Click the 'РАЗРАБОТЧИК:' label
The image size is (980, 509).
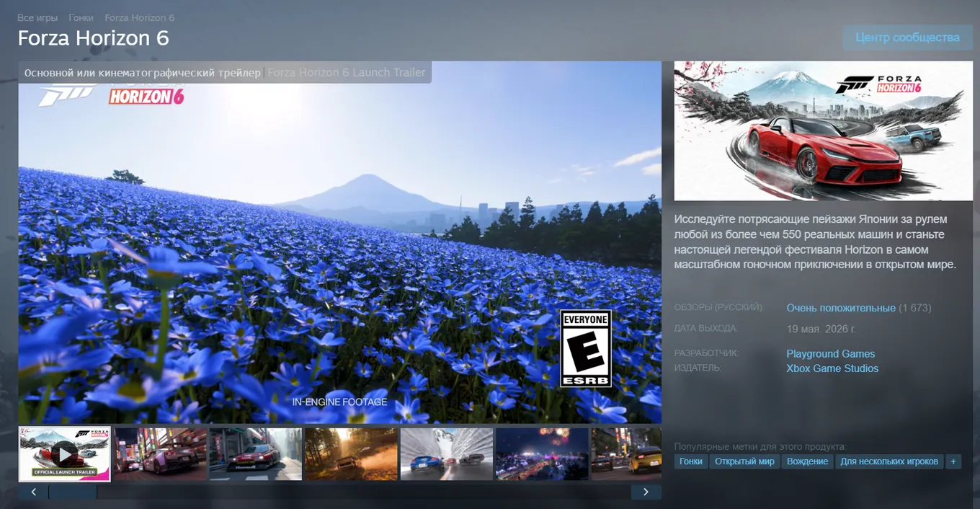707,353
